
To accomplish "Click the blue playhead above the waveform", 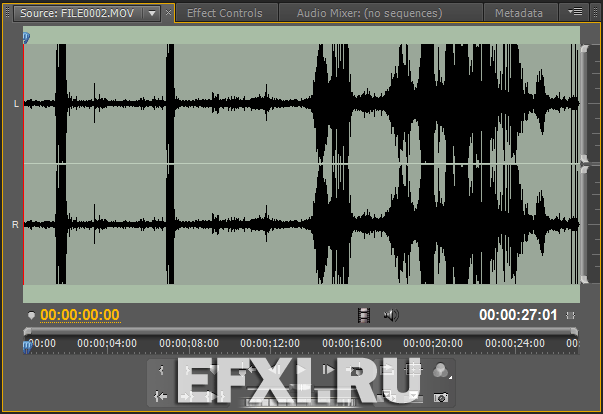I will click(x=26, y=38).
